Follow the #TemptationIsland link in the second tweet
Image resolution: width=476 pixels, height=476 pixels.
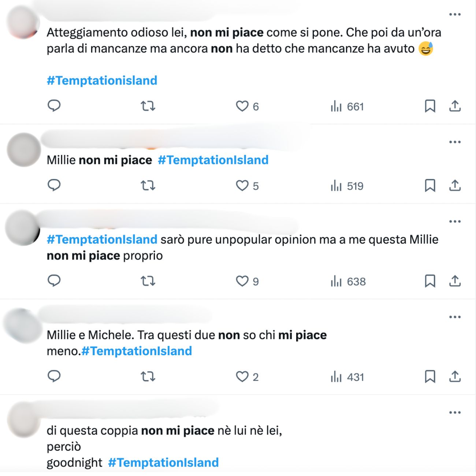(x=213, y=160)
